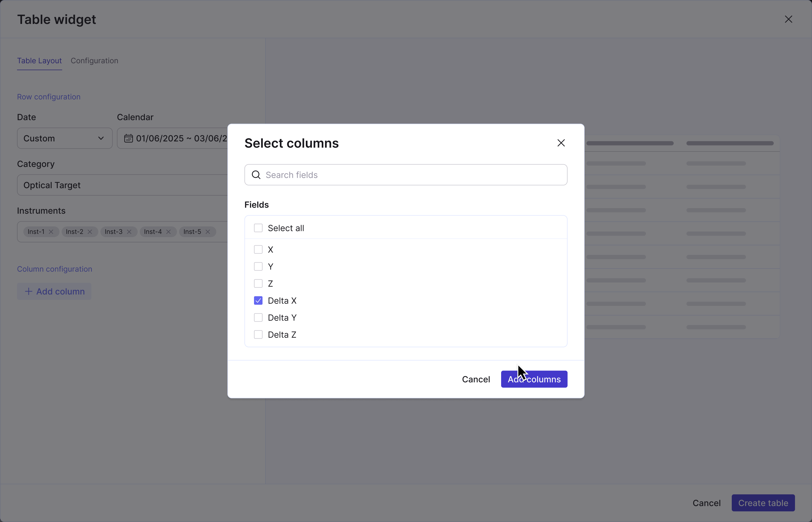Click the search magnifier icon
Viewport: 812px width, 522px height.
click(256, 175)
